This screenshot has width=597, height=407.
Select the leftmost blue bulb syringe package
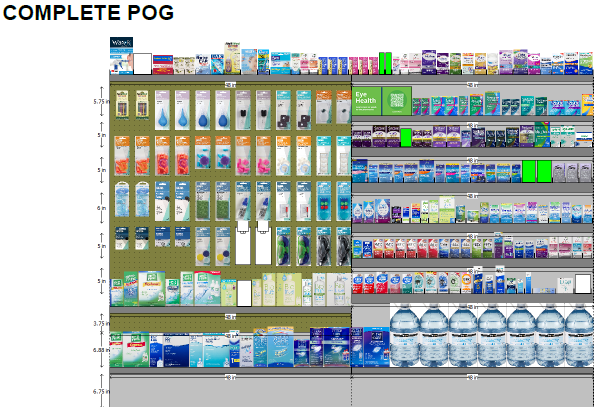point(163,110)
